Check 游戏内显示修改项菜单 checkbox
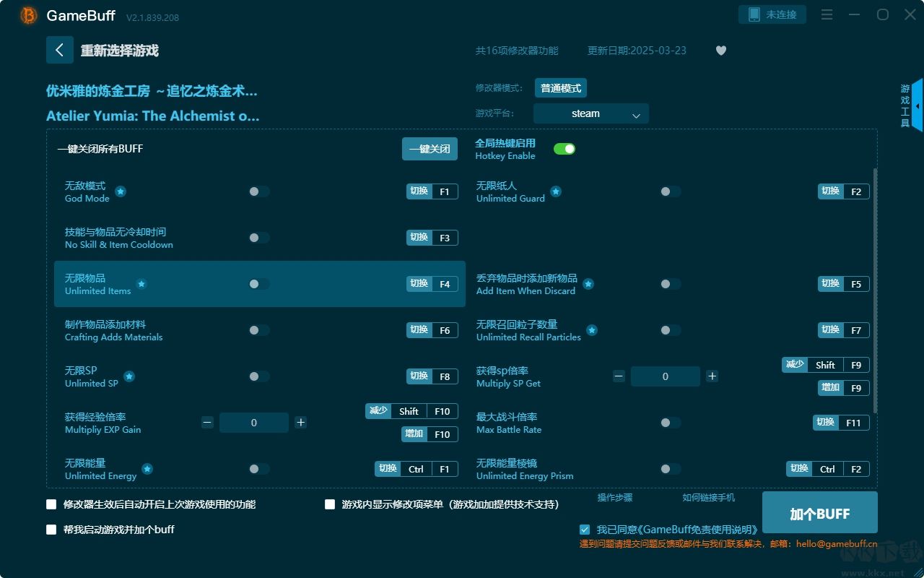This screenshot has height=578, width=924. point(330,504)
